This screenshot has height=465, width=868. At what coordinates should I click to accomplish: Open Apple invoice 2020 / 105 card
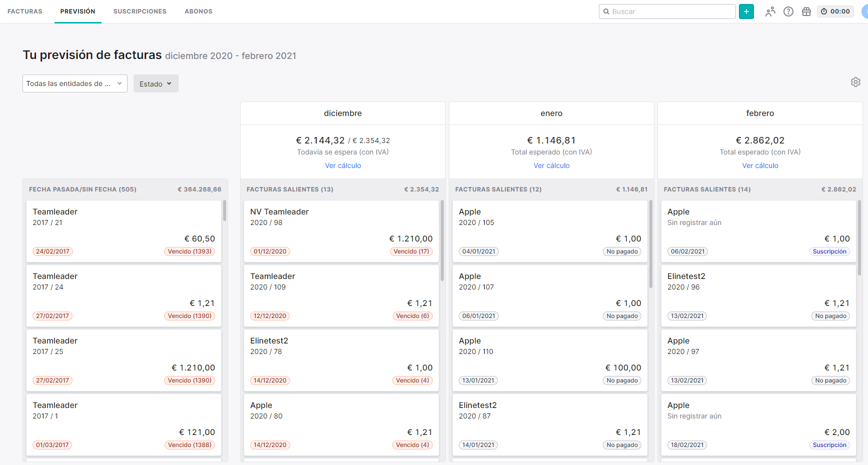tap(550, 231)
